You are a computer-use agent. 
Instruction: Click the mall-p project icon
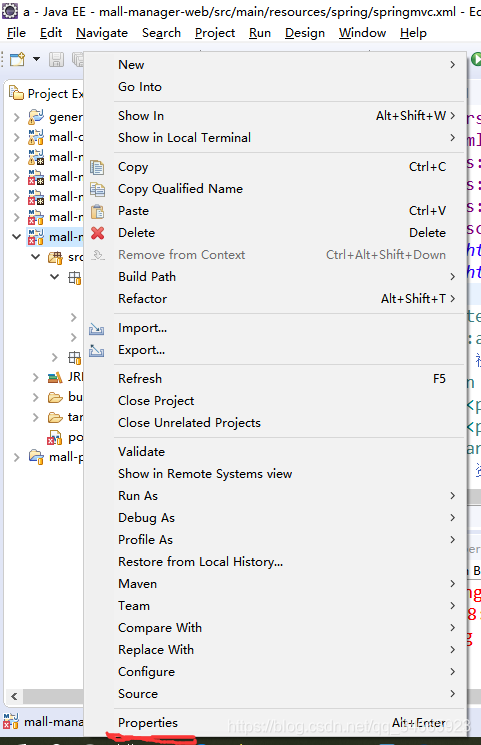tap(36, 457)
